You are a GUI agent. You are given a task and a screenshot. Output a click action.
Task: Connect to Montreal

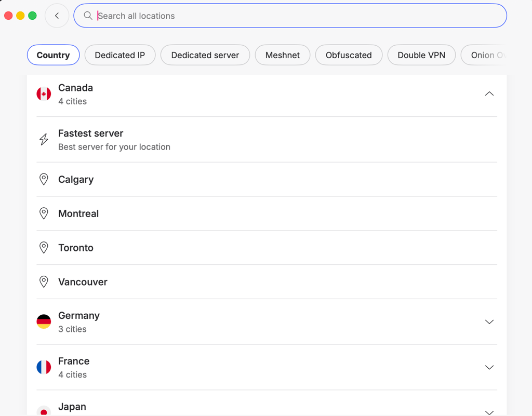[x=267, y=213]
